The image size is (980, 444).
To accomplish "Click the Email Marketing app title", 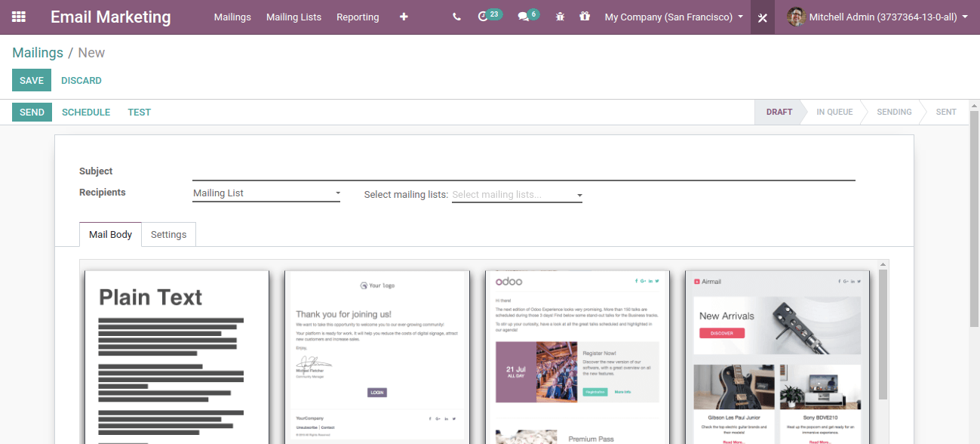I will click(111, 17).
